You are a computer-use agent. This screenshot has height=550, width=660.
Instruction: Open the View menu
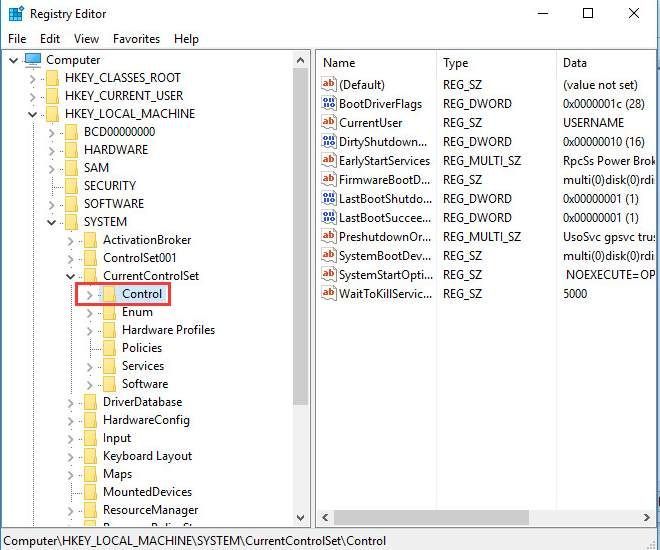click(x=86, y=39)
